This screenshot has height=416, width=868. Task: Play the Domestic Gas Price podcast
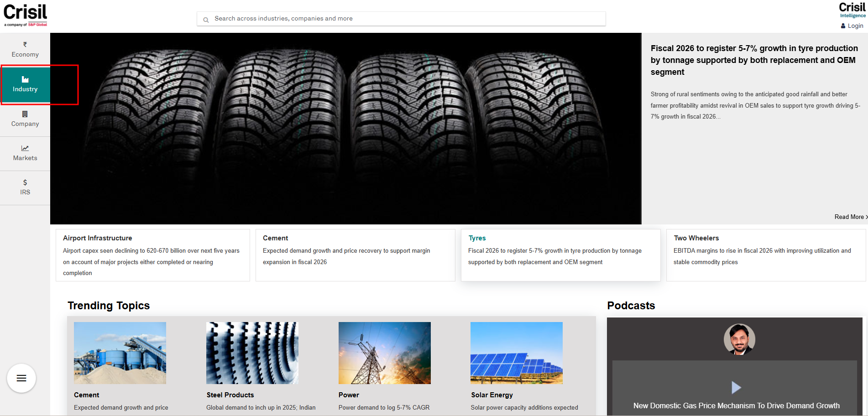tap(736, 387)
